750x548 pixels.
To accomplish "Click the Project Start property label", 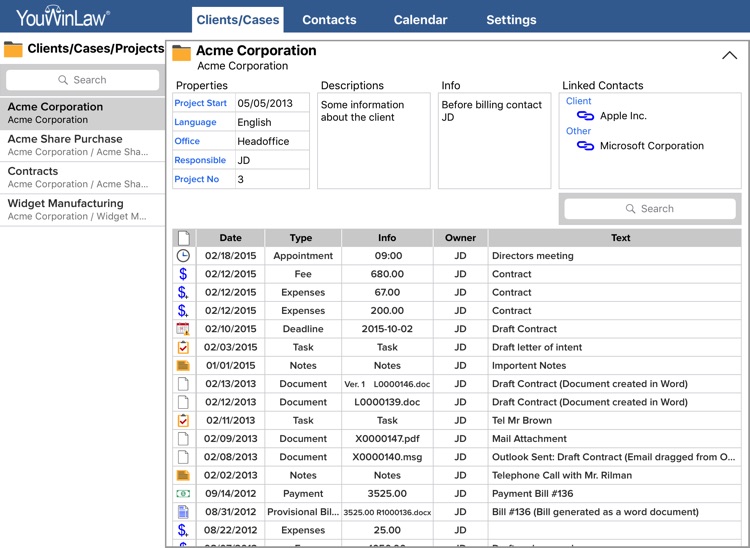I will (x=201, y=103).
